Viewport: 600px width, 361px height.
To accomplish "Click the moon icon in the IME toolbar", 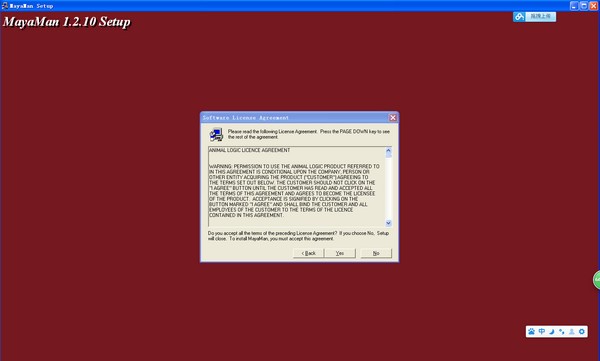I will tap(552, 332).
